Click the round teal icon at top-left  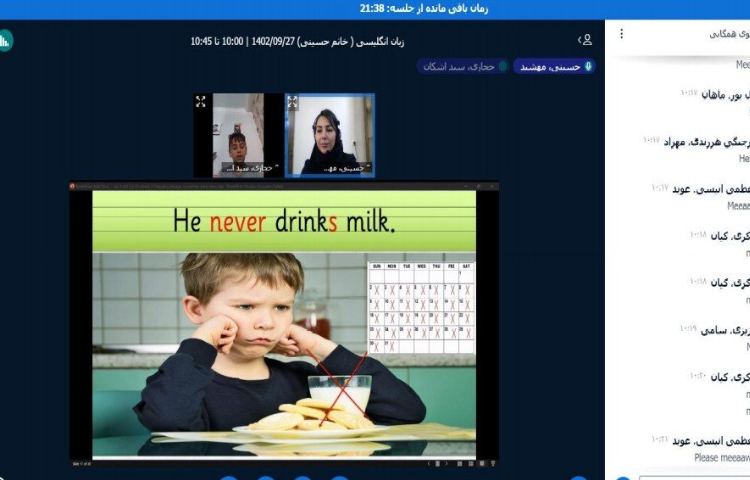[x=6, y=41]
